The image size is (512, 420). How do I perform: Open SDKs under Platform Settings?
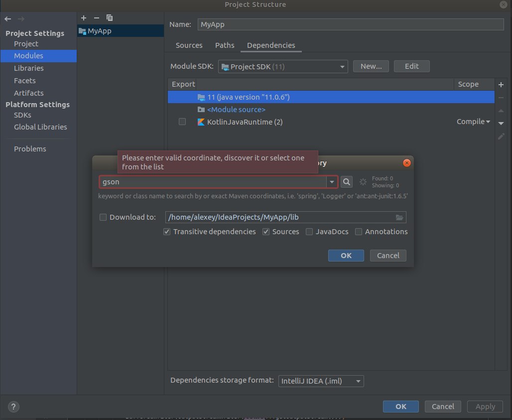[x=22, y=115]
